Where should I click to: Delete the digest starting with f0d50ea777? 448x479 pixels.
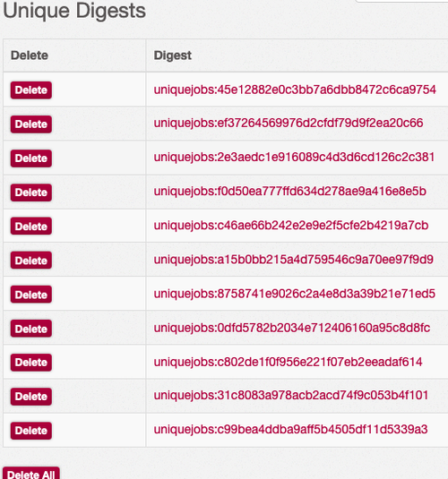click(x=30, y=192)
